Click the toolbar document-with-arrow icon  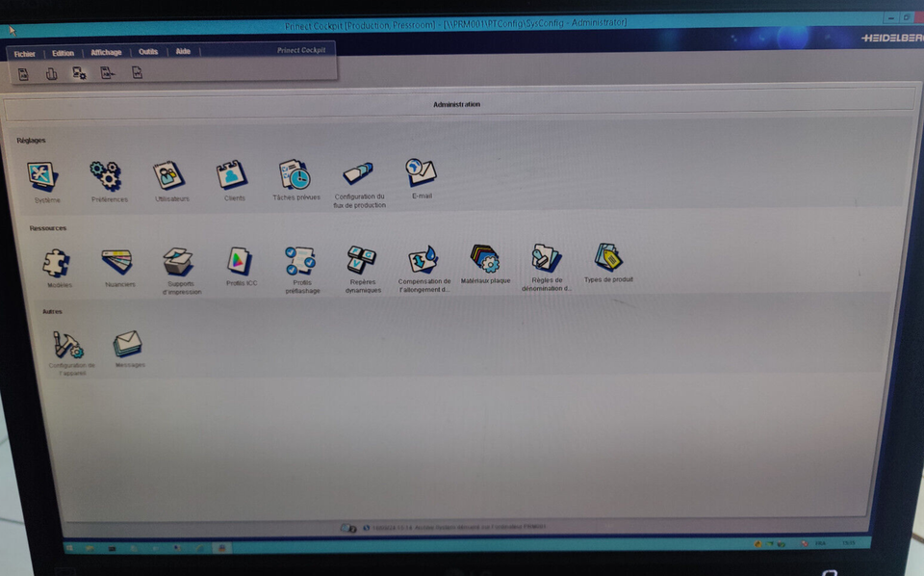click(x=107, y=73)
